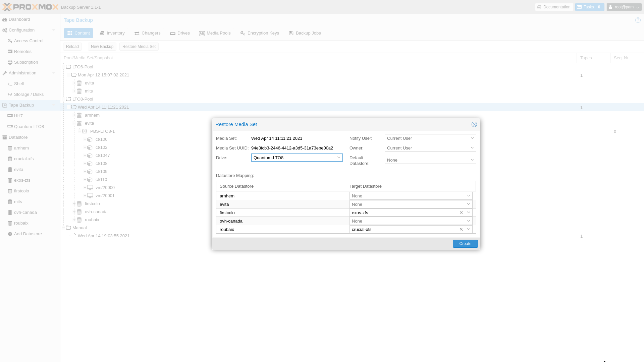Click the Dashboard icon in sidebar
The width and height of the screenshot is (644, 362).
(x=5, y=19)
